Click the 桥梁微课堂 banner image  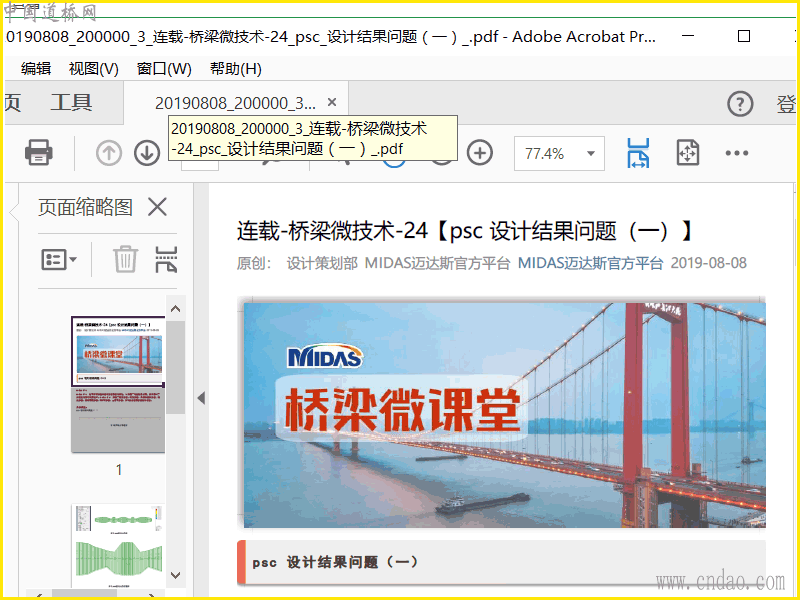point(505,415)
